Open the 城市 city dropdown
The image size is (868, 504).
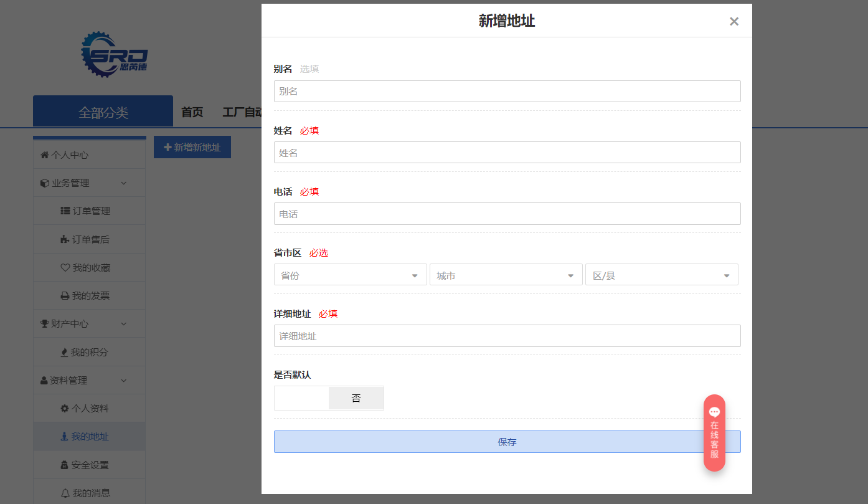point(506,275)
